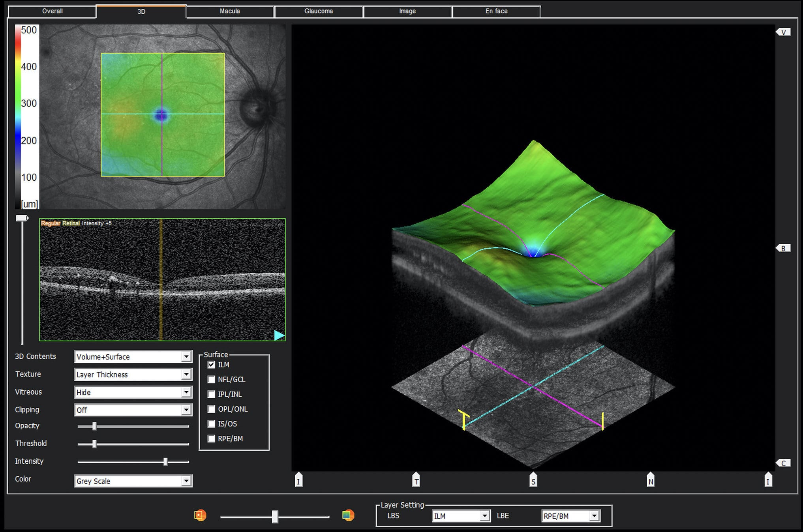
Task: Click the leftmost I orientation marker
Action: click(x=299, y=480)
